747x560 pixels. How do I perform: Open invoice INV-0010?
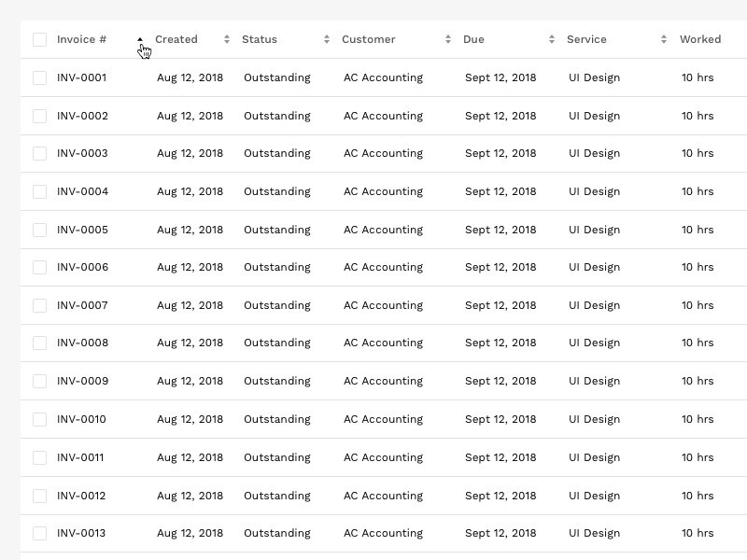pos(81,419)
